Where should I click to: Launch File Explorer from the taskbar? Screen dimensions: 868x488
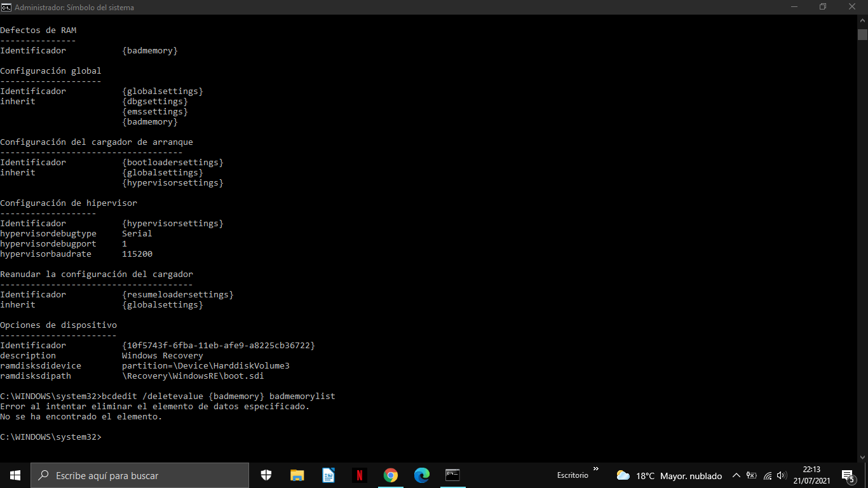coord(297,475)
